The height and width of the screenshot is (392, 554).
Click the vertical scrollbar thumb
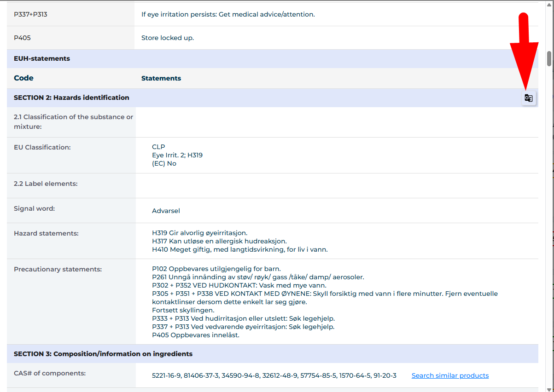[x=549, y=59]
